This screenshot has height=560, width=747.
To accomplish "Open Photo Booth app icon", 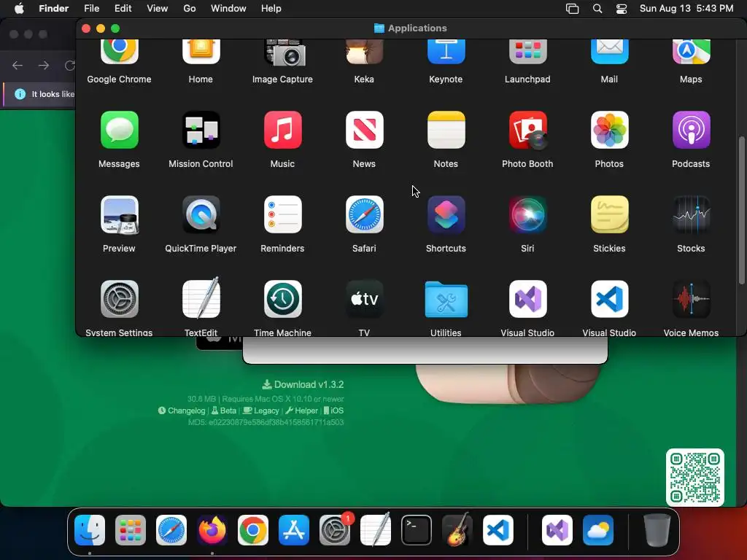I will coord(527,130).
